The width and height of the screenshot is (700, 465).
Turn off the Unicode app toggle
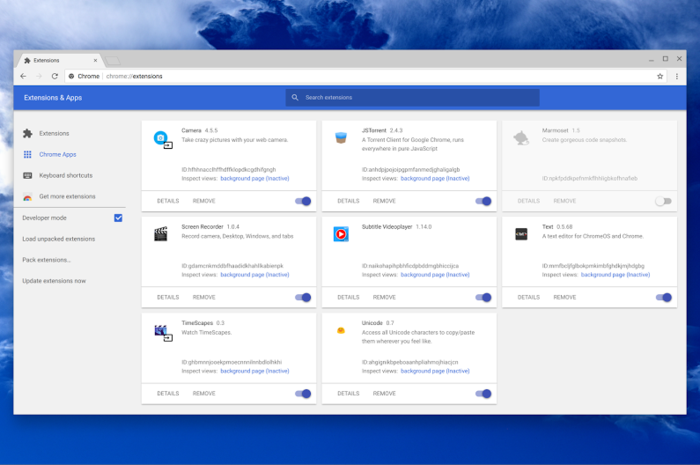coord(483,394)
